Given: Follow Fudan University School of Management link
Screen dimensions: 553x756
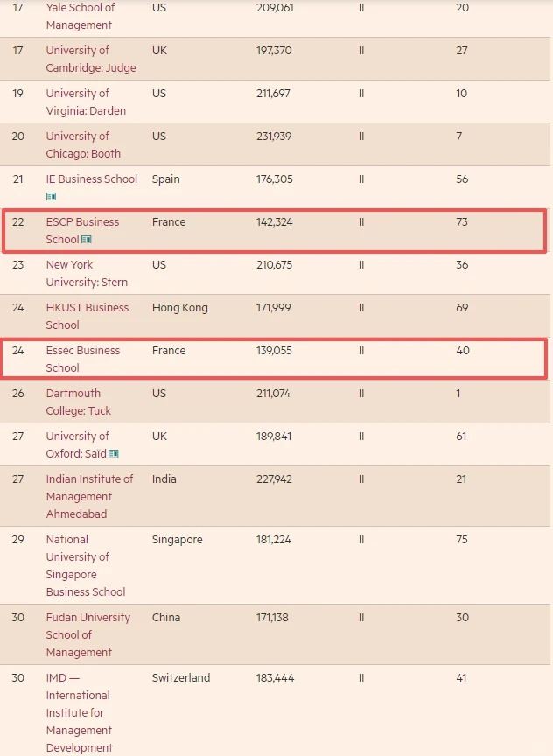Looking at the screenshot, I should tap(87, 634).
